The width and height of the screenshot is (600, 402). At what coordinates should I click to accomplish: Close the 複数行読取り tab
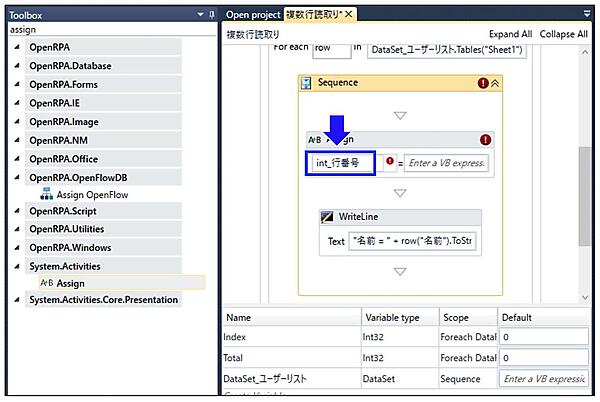pos(349,14)
